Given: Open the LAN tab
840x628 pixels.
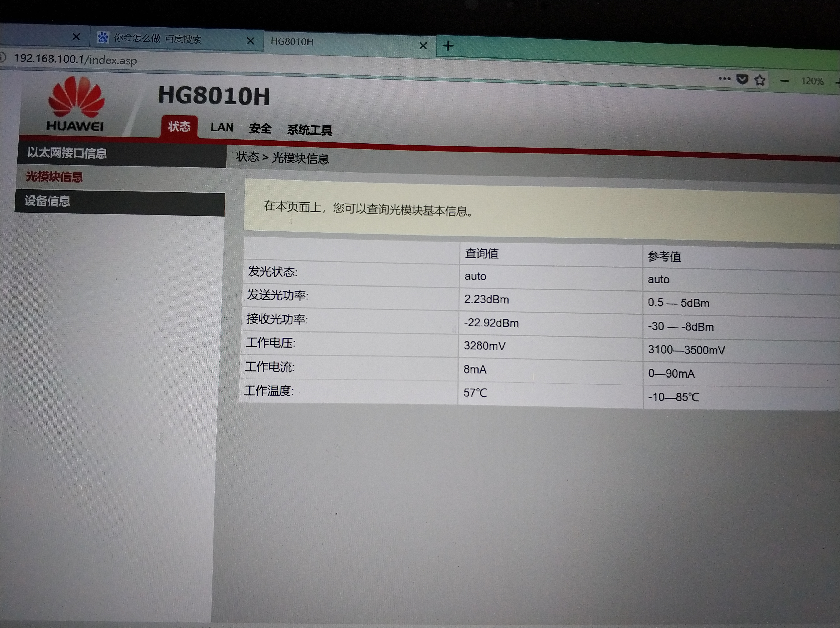Looking at the screenshot, I should [222, 127].
